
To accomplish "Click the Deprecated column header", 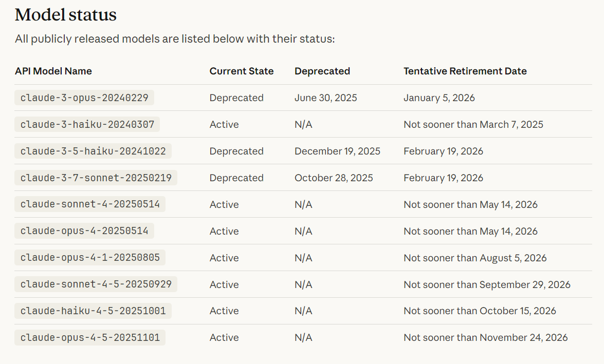I will (x=322, y=71).
